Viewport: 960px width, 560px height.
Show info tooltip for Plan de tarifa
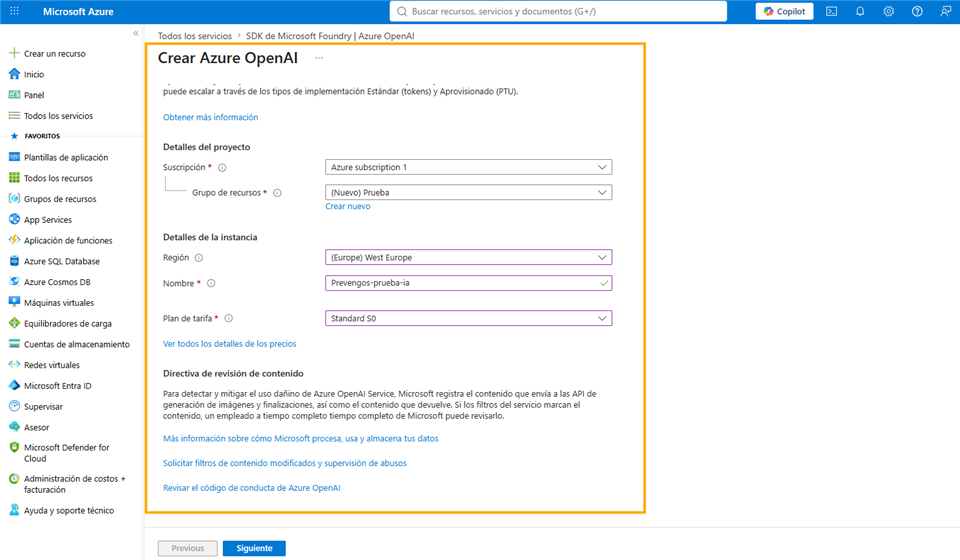point(228,318)
